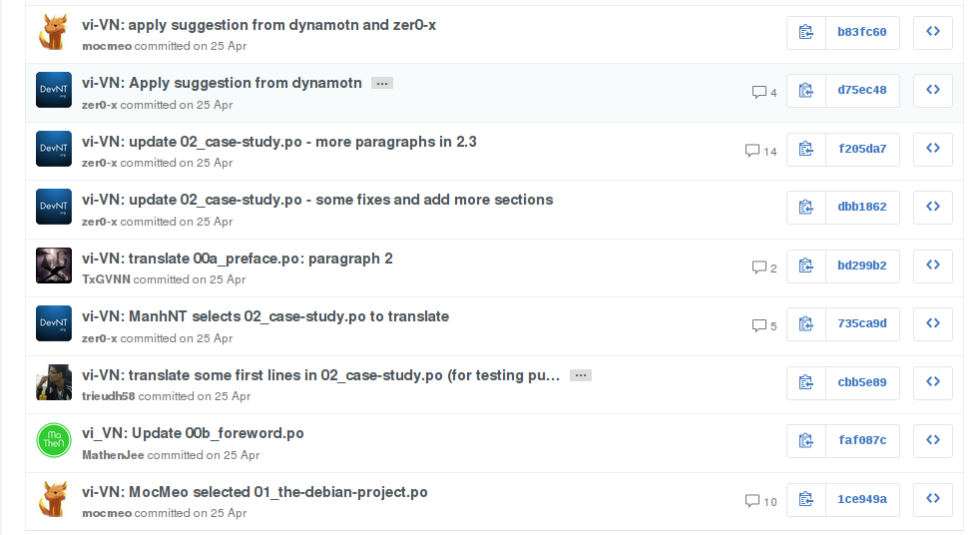Expand description of 'translate some first lines' commit

(x=581, y=375)
